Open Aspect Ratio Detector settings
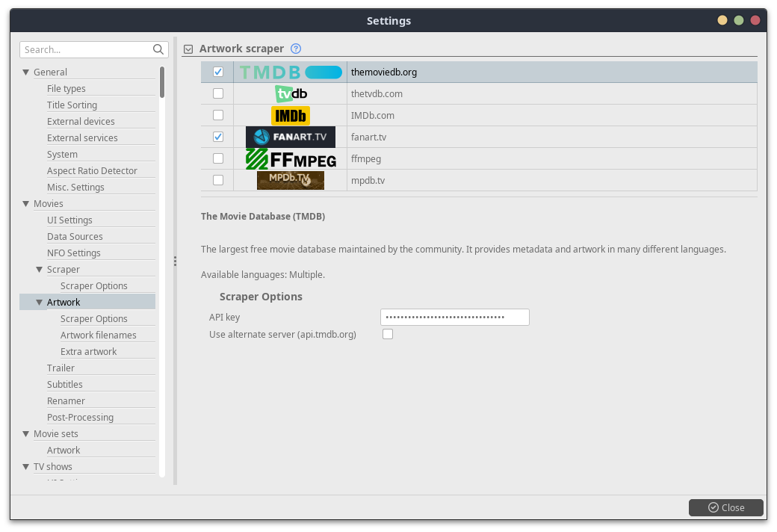 [92, 171]
